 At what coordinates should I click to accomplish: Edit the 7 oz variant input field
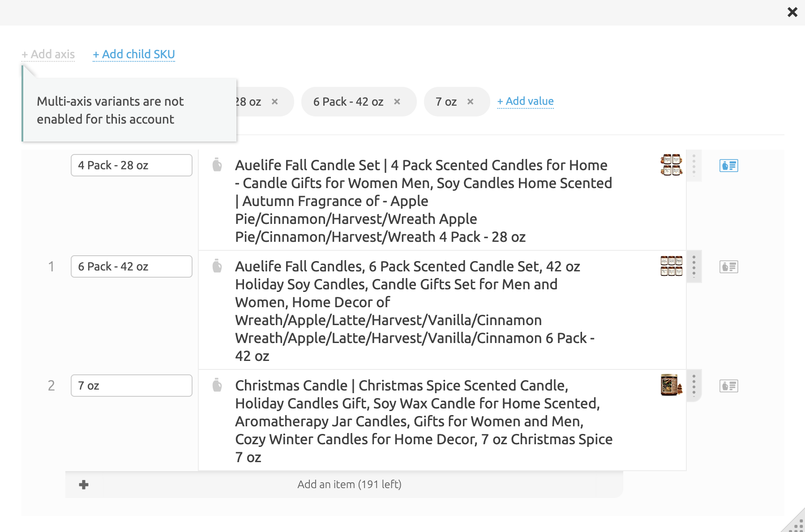pos(132,386)
